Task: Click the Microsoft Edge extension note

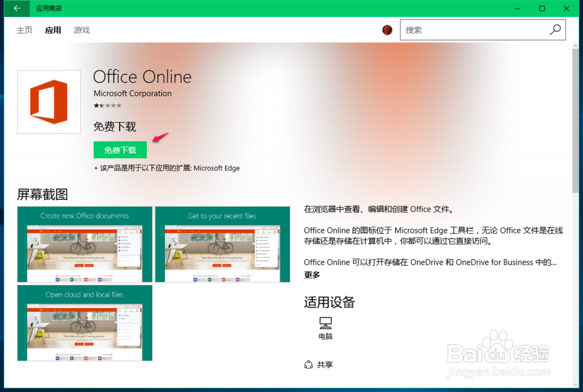Action: pyautogui.click(x=167, y=168)
